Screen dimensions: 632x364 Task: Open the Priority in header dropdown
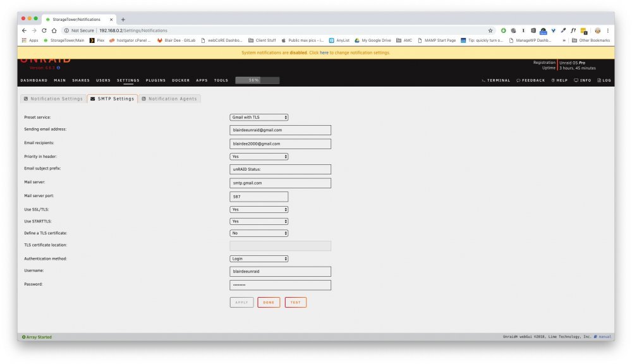pos(258,156)
